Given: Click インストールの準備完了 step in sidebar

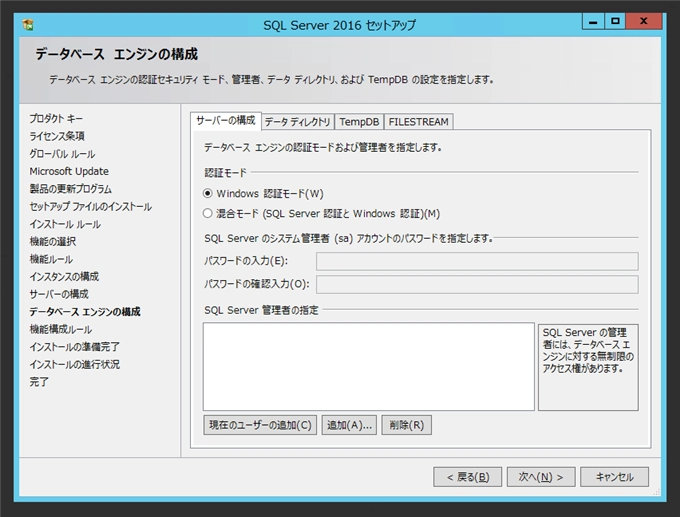Looking at the screenshot, I should [74, 347].
